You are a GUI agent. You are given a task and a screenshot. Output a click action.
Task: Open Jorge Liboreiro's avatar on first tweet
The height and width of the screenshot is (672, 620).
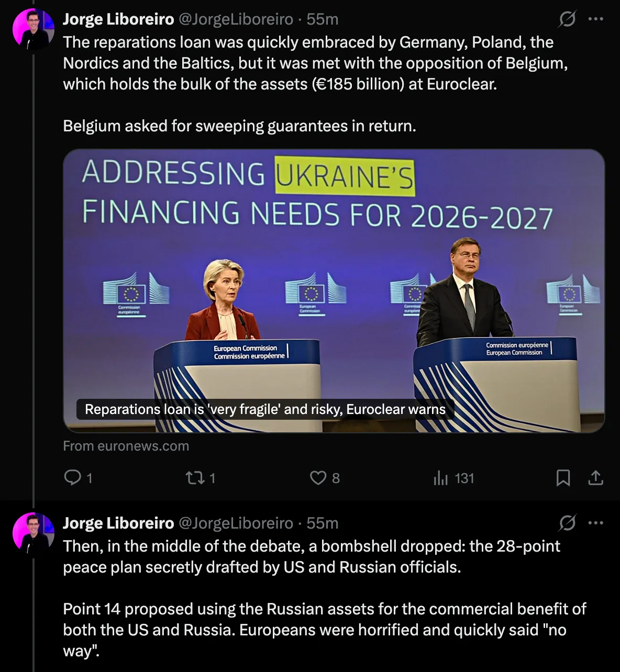[x=34, y=29]
